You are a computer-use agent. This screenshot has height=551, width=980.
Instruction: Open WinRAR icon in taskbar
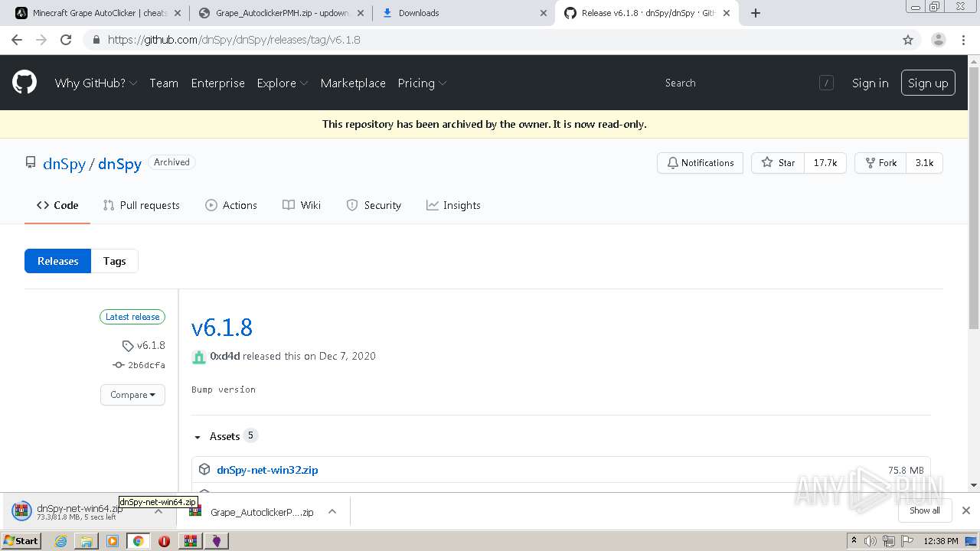point(190,541)
